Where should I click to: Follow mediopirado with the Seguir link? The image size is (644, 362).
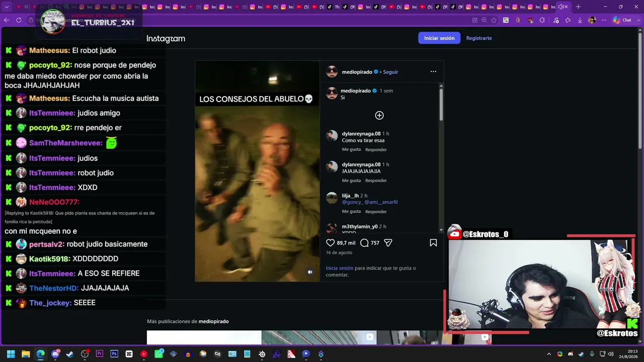coord(390,72)
